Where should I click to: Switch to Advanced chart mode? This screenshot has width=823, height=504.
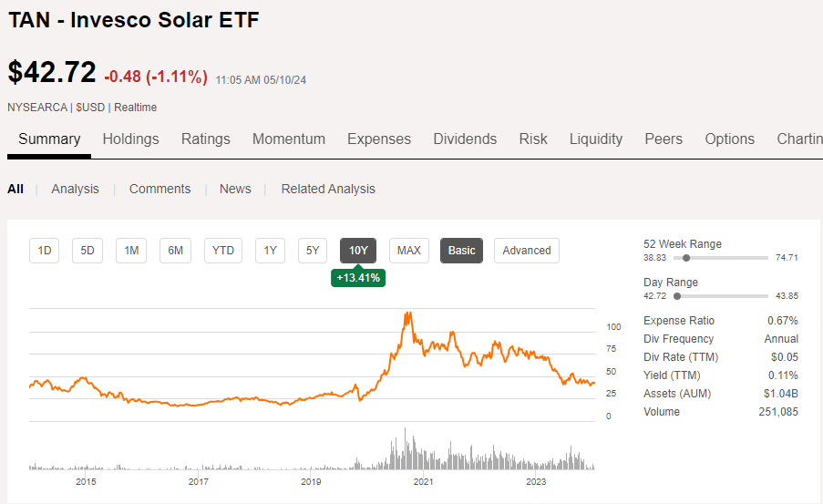(527, 251)
